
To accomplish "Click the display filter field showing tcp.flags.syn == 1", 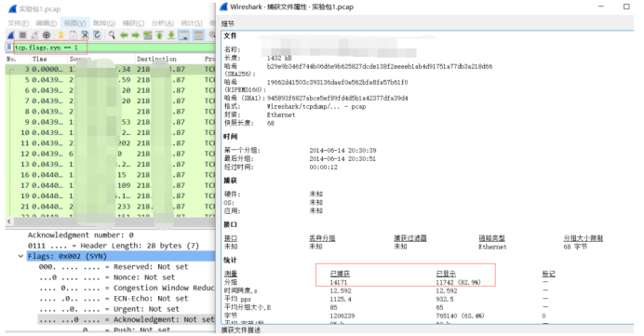I will (x=115, y=47).
